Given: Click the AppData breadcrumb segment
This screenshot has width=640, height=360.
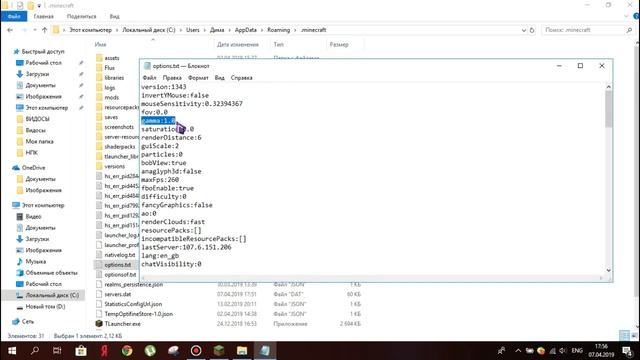Looking at the screenshot, I should tap(246, 30).
